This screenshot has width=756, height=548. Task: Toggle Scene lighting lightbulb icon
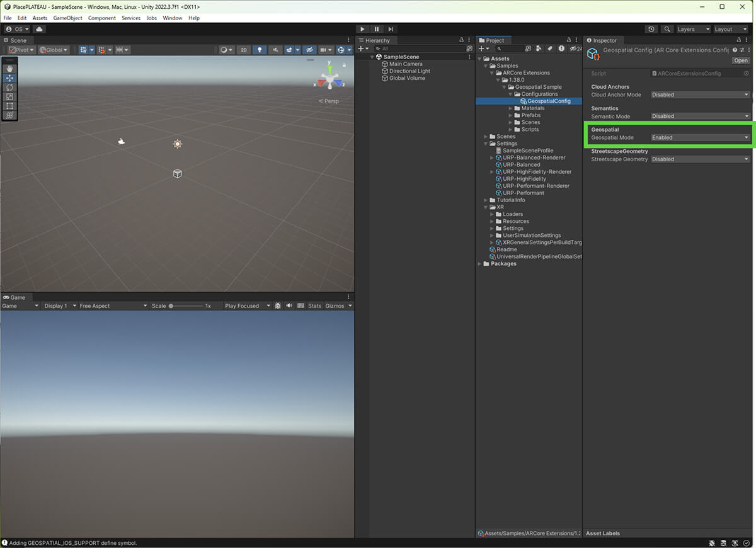(260, 50)
